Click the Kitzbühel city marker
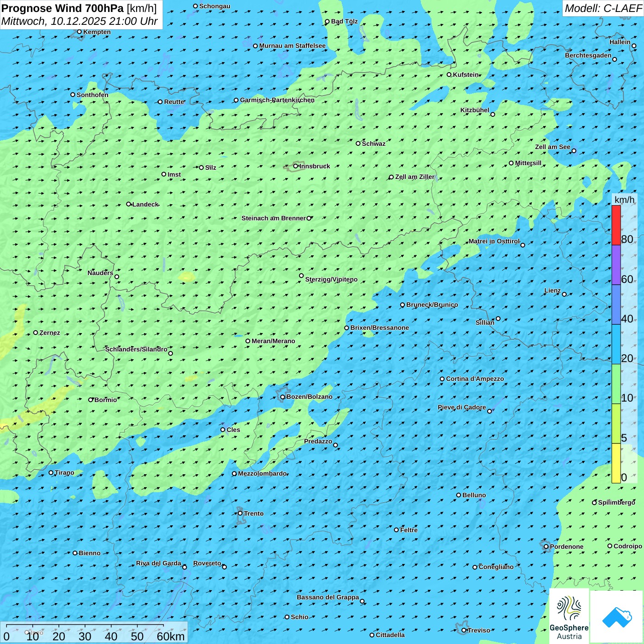Image resolution: width=644 pixels, height=644 pixels. (493, 115)
